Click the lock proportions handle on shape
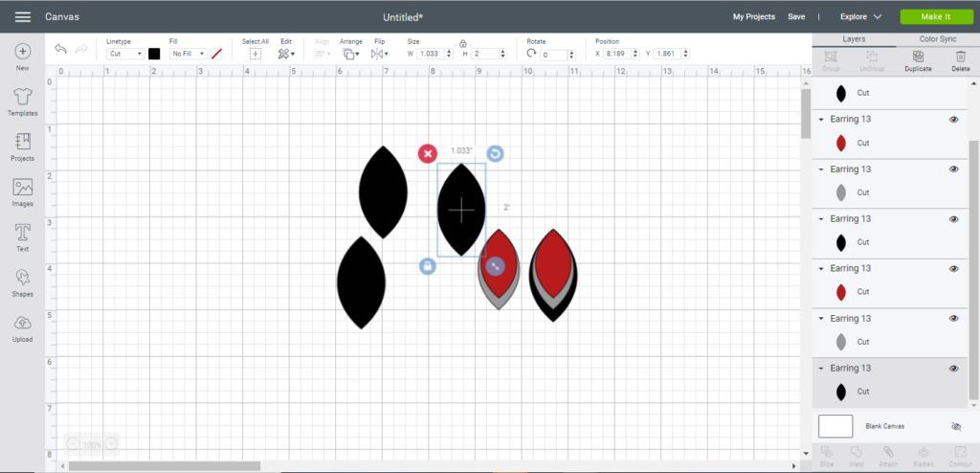This screenshot has height=473, width=980. [x=427, y=266]
